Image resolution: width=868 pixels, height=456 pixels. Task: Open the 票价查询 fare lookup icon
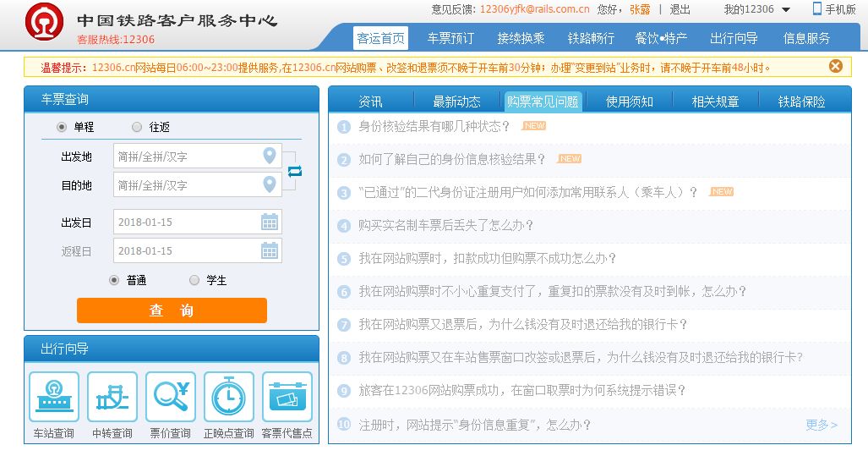(x=171, y=397)
